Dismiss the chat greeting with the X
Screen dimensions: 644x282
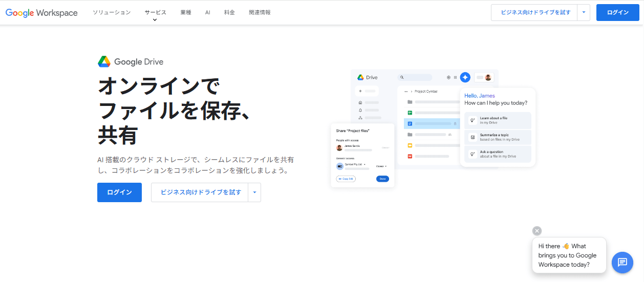(536, 231)
